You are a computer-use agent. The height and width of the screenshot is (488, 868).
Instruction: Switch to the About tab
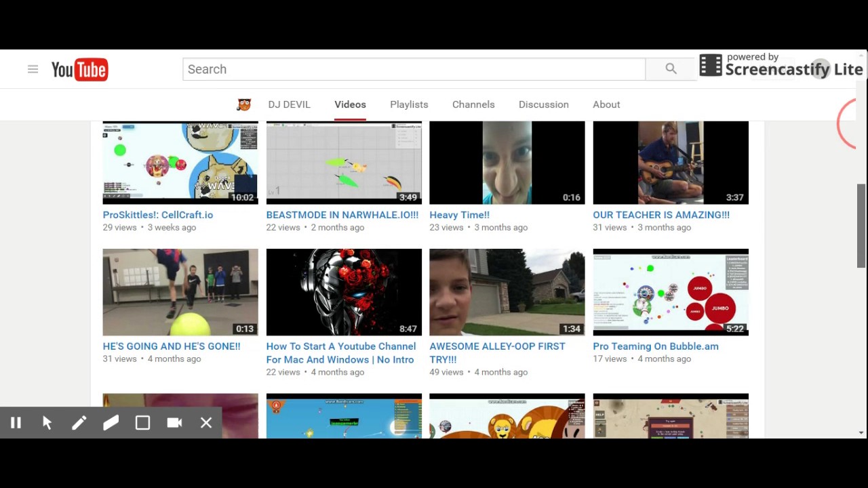coord(606,104)
